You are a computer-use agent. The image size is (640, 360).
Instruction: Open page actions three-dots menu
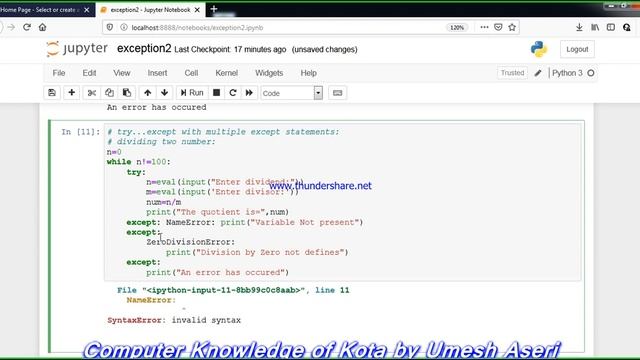pyautogui.click(x=484, y=27)
